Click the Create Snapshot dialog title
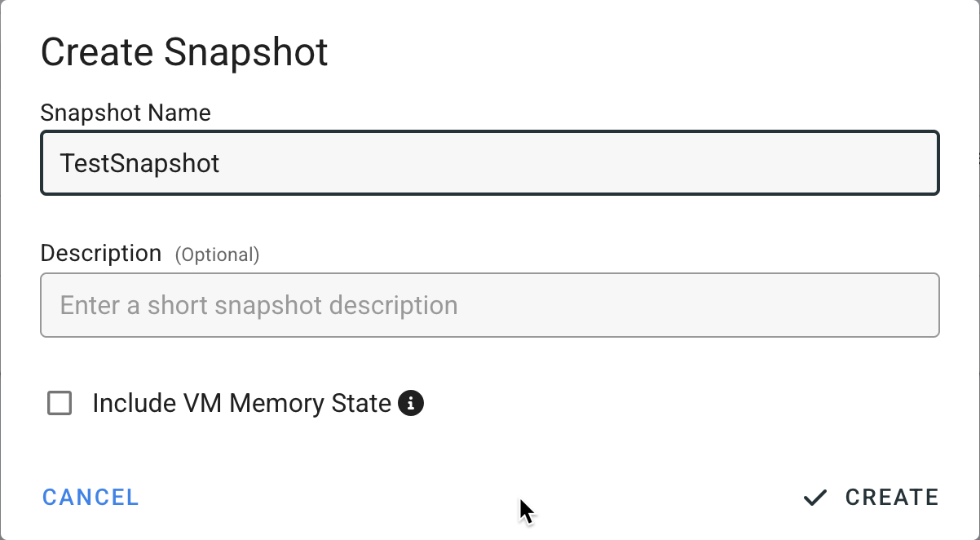The height and width of the screenshot is (540, 980). point(184,53)
